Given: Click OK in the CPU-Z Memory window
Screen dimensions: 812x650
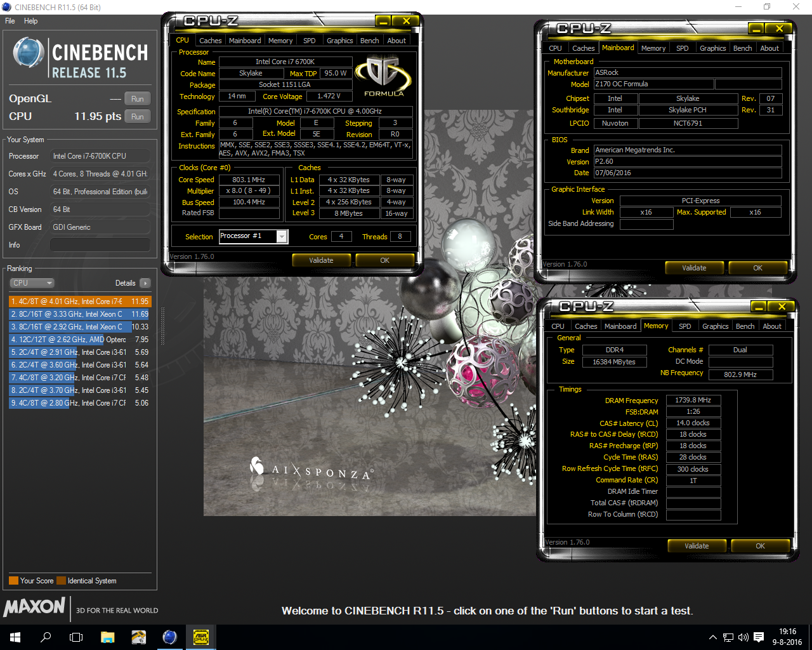Looking at the screenshot, I should [x=760, y=546].
